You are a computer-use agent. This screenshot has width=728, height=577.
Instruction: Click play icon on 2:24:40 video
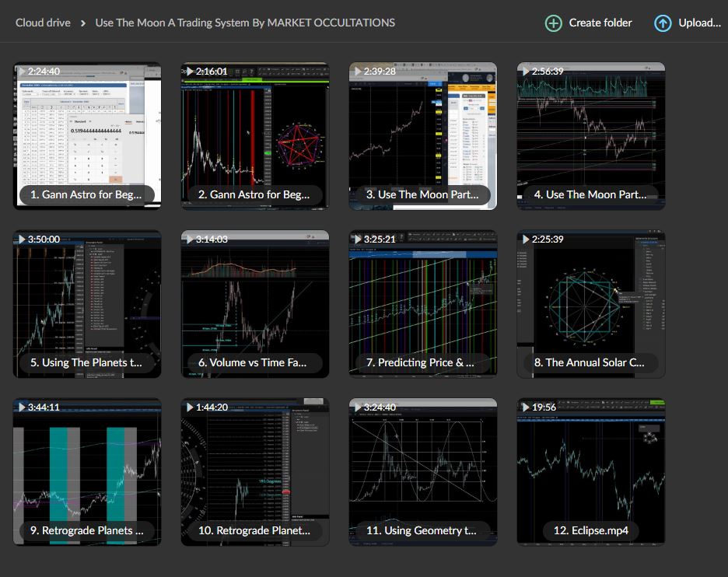[21, 72]
